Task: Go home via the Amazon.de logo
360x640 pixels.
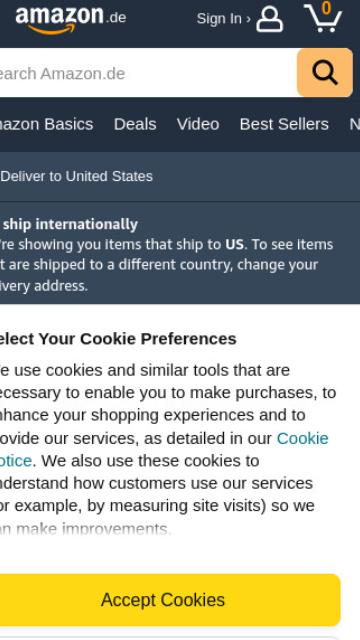Action: tap(71, 18)
